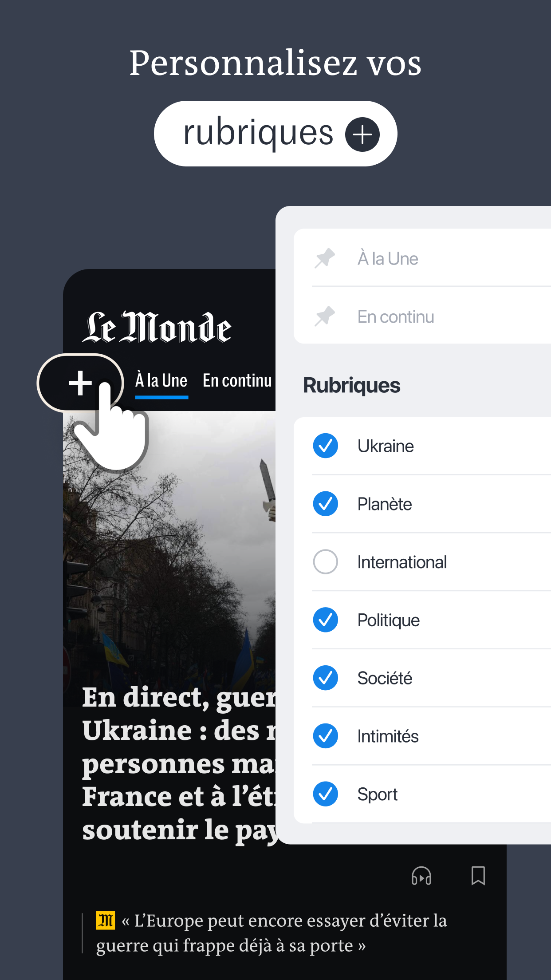The width and height of the screenshot is (551, 980).
Task: Click the Le Monde logo
Action: [x=157, y=327]
